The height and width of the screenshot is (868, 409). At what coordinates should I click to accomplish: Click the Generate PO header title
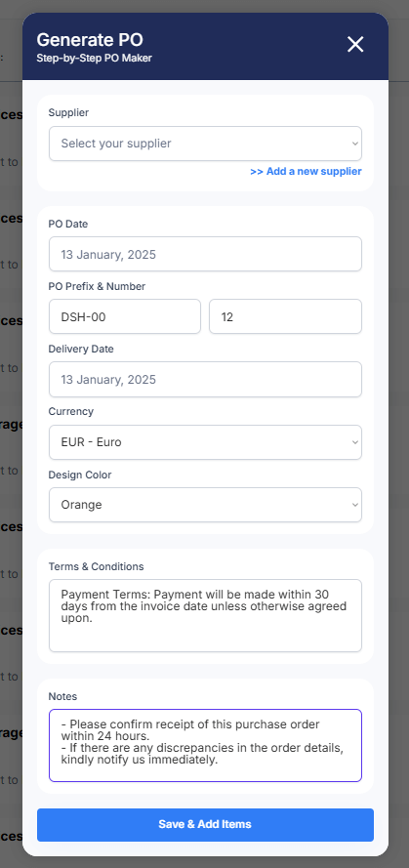pos(90,40)
